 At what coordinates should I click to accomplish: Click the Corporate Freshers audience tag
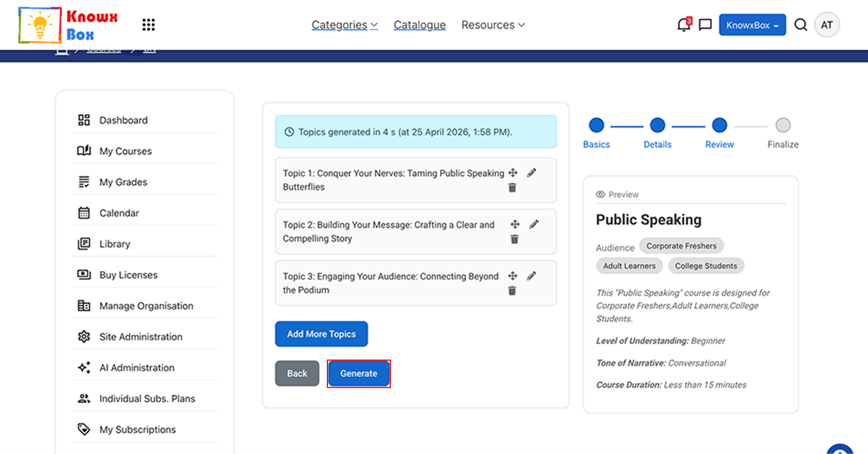tap(682, 246)
